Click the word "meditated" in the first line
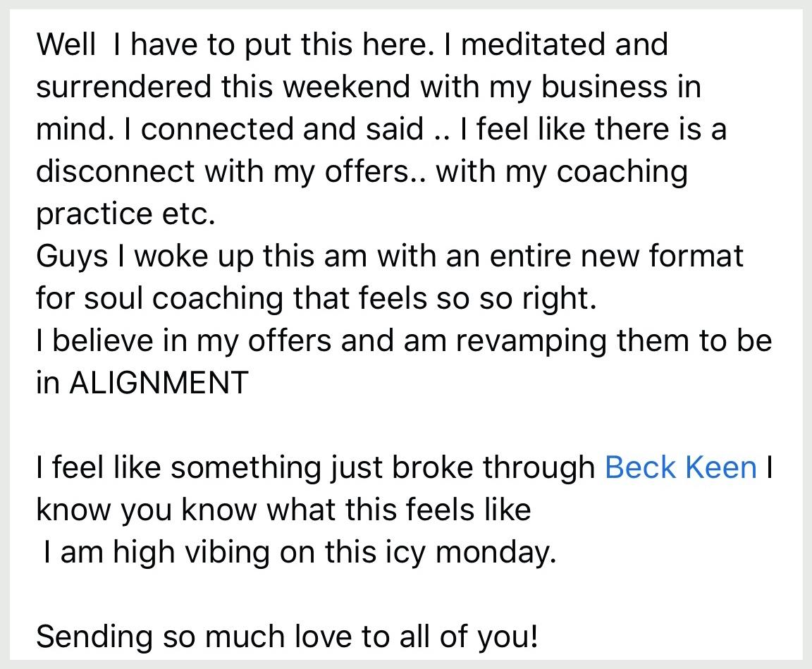 pos(532,44)
